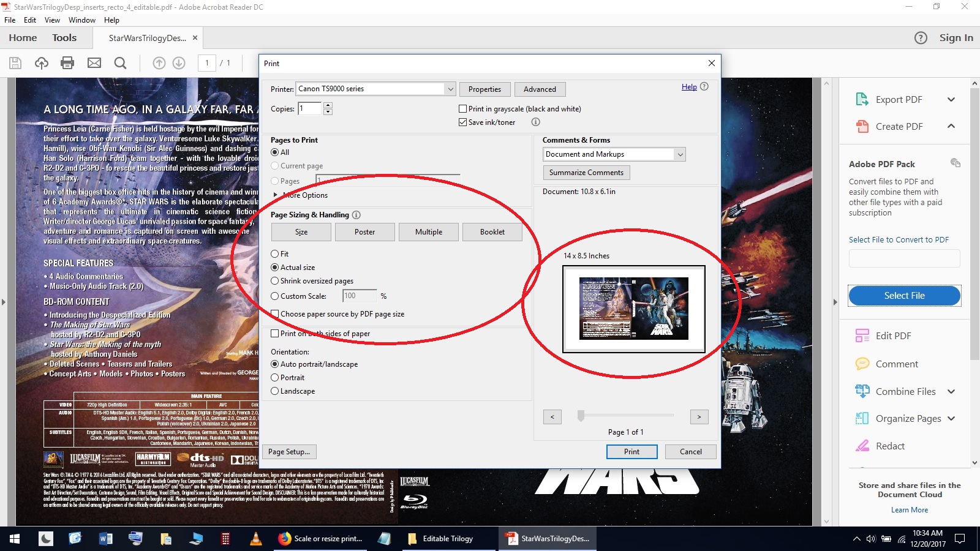
Task: Open the Comments & Forms dropdown
Action: [614, 154]
